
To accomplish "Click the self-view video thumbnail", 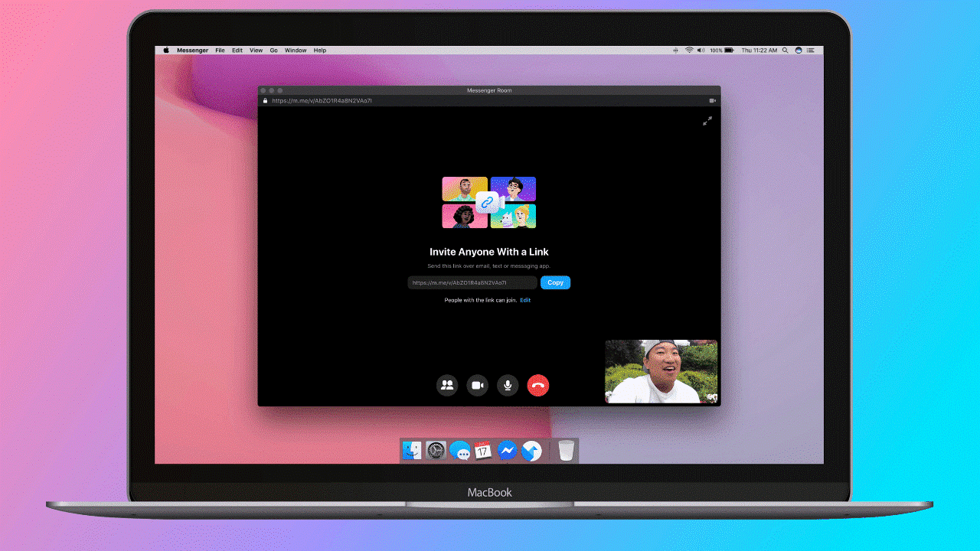I will tap(661, 372).
